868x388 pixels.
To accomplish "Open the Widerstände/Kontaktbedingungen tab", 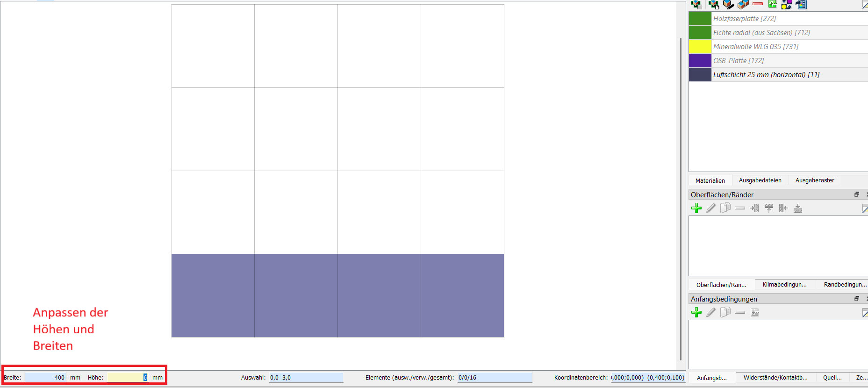I will pyautogui.click(x=775, y=377).
